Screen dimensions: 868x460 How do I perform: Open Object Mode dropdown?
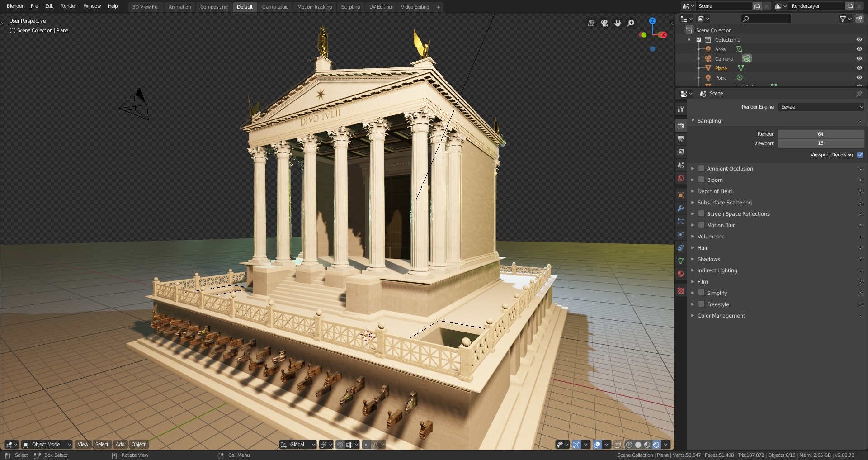(x=47, y=445)
